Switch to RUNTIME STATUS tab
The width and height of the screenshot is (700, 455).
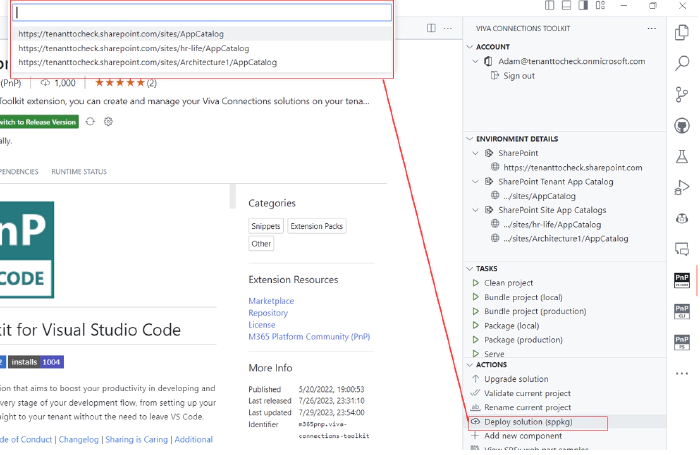click(x=79, y=171)
